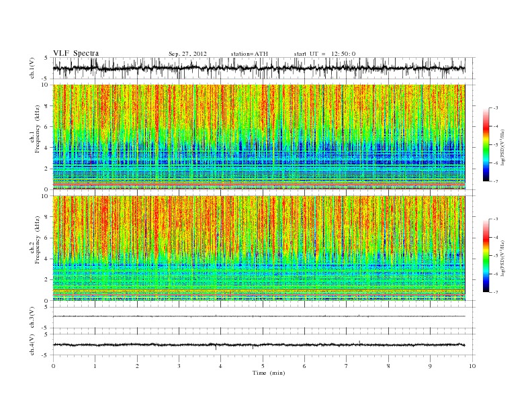Viewport: 532px width, 411px height.
Task: Select the date text "Sep. 27, 2012"
Action: pyautogui.click(x=187, y=54)
